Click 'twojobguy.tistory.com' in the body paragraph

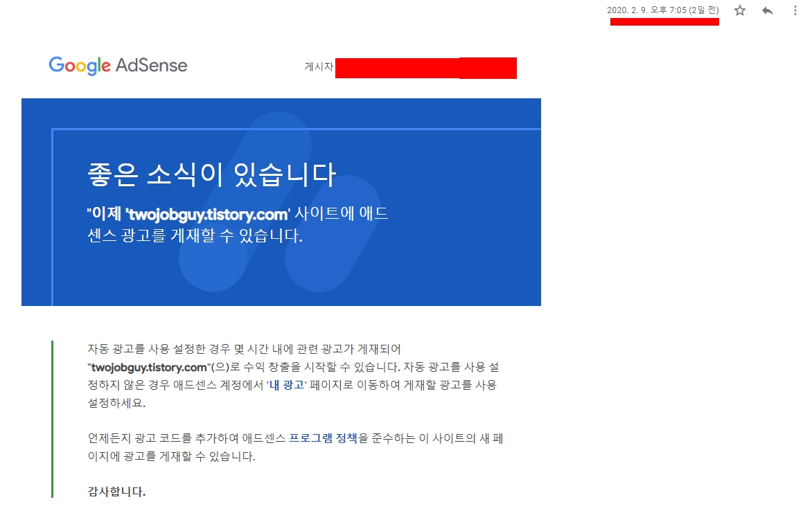(149, 368)
